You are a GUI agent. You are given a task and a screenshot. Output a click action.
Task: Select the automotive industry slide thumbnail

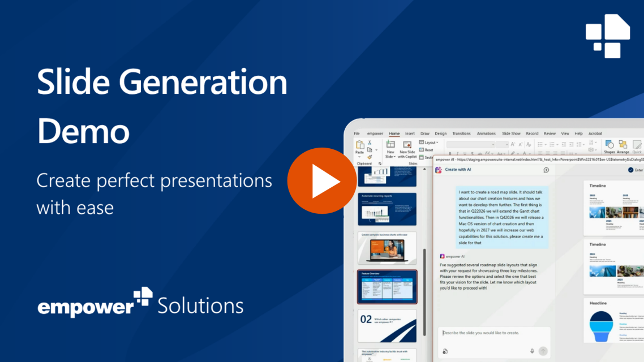click(x=387, y=355)
